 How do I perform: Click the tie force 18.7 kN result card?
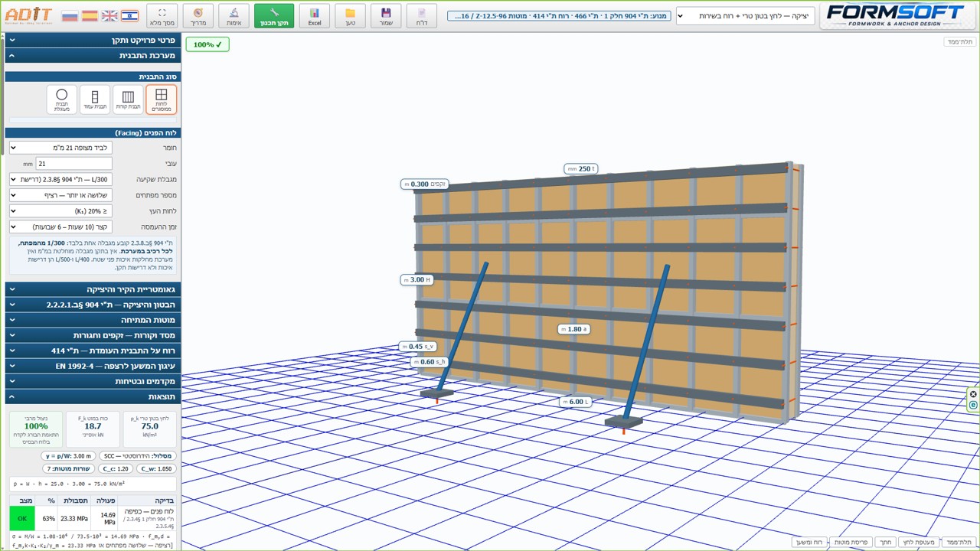click(93, 429)
